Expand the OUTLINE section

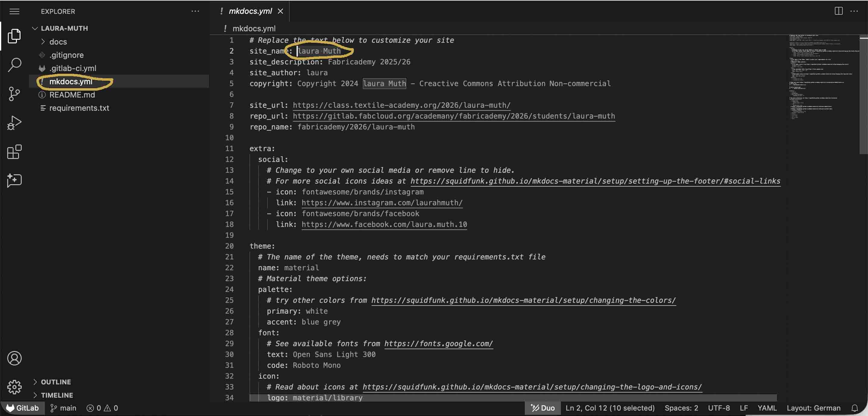[x=55, y=382]
